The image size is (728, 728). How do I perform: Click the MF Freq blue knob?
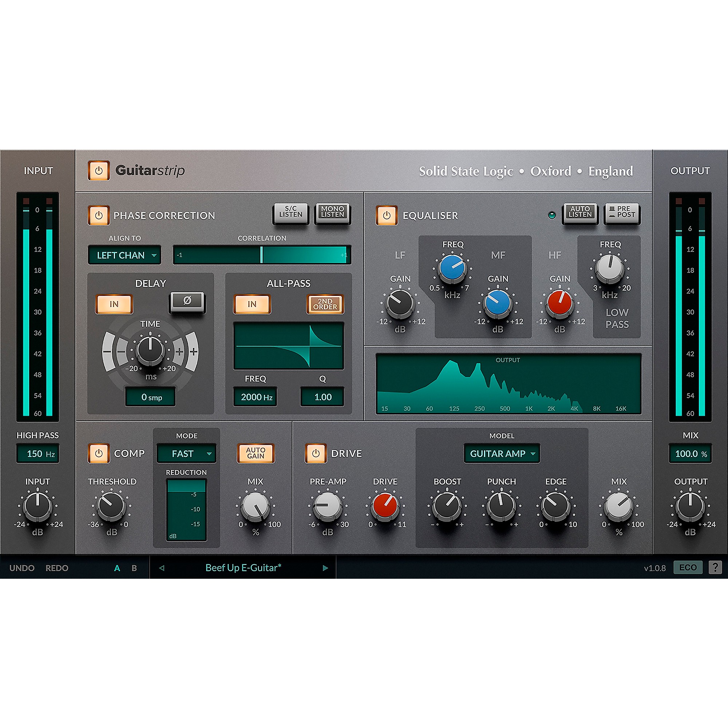452,269
